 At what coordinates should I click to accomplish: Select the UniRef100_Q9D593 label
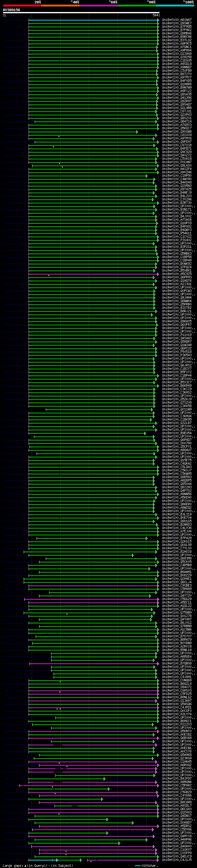tap(177, 477)
